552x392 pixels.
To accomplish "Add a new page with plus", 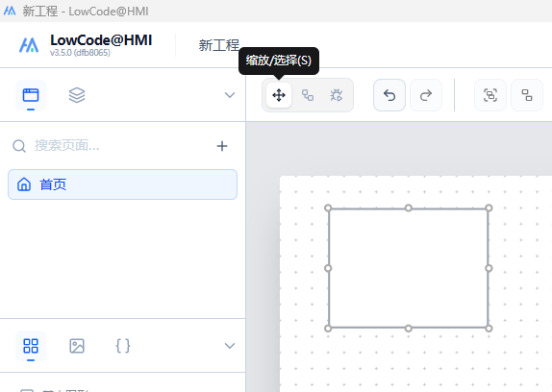I will tap(222, 146).
